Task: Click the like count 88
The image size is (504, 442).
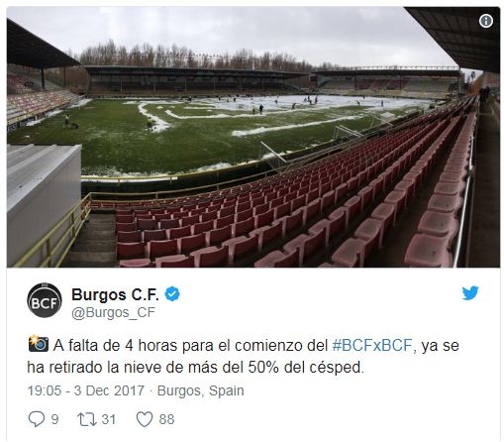Action: point(166,419)
